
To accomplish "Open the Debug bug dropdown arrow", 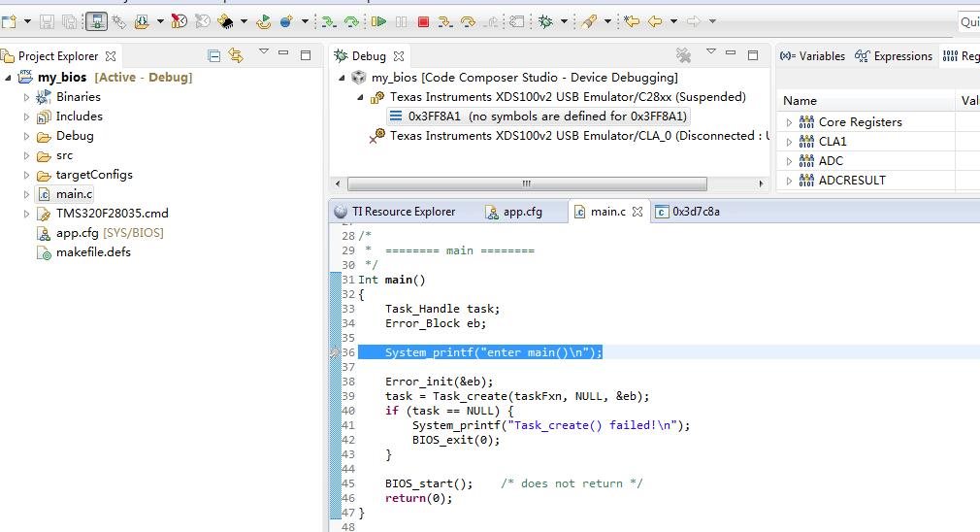I will pyautogui.click(x=564, y=22).
